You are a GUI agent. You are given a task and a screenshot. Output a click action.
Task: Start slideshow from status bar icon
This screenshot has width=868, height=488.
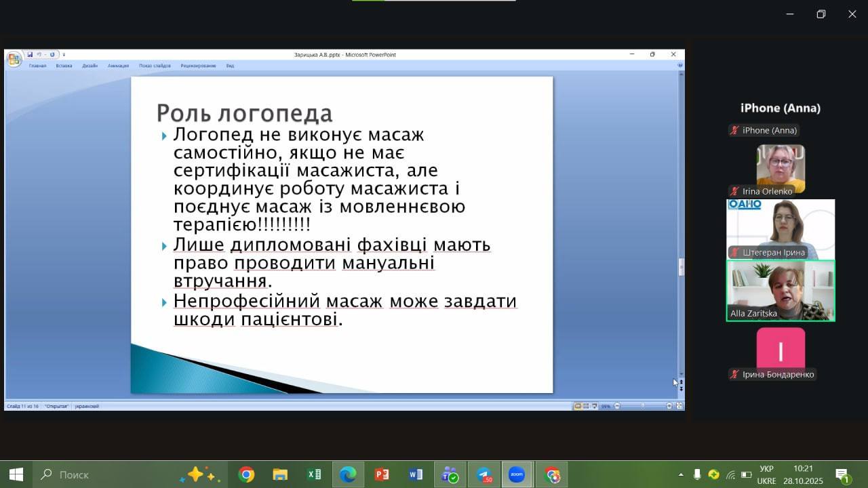593,406
